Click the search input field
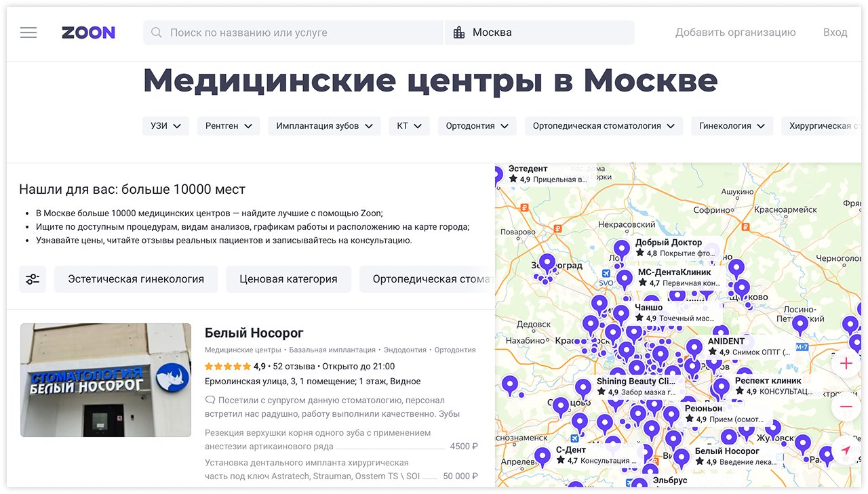Viewport: 868px width, 494px height. (298, 33)
